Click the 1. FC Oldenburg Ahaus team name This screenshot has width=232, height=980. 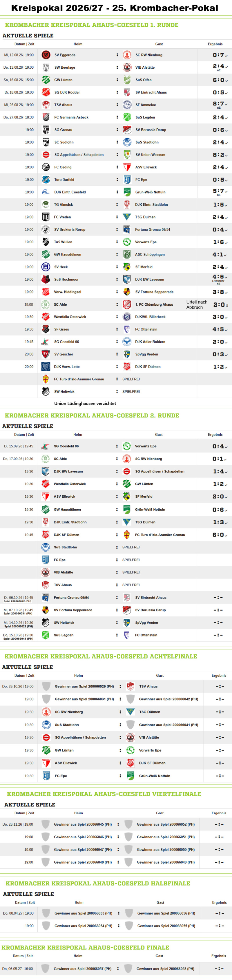(154, 304)
